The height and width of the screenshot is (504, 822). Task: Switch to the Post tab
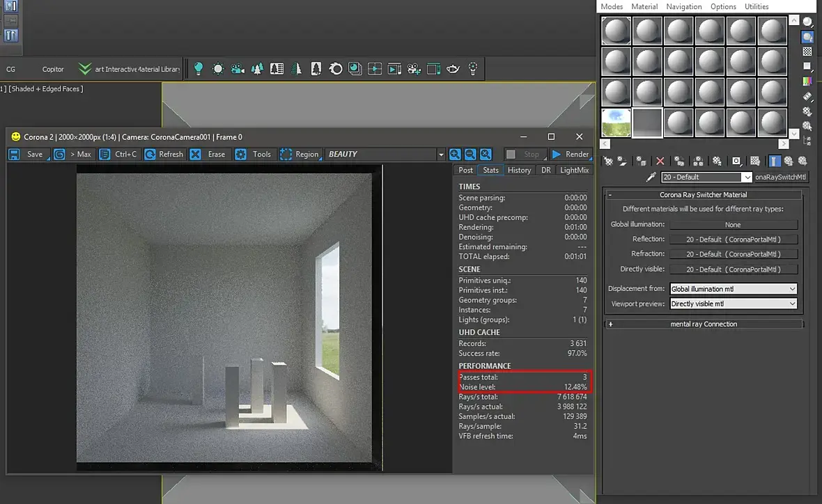(465, 171)
